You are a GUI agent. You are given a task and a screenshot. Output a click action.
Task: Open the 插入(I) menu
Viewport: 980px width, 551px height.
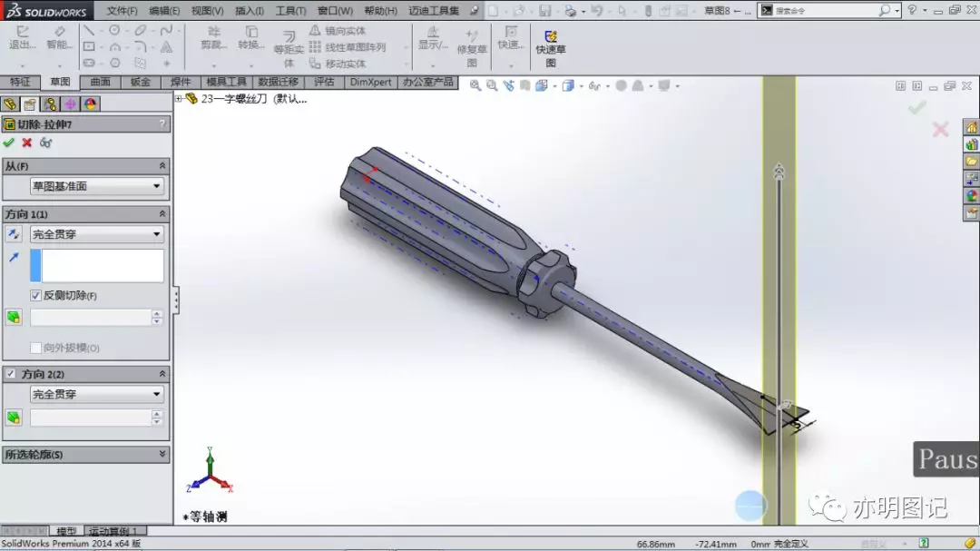(250, 11)
